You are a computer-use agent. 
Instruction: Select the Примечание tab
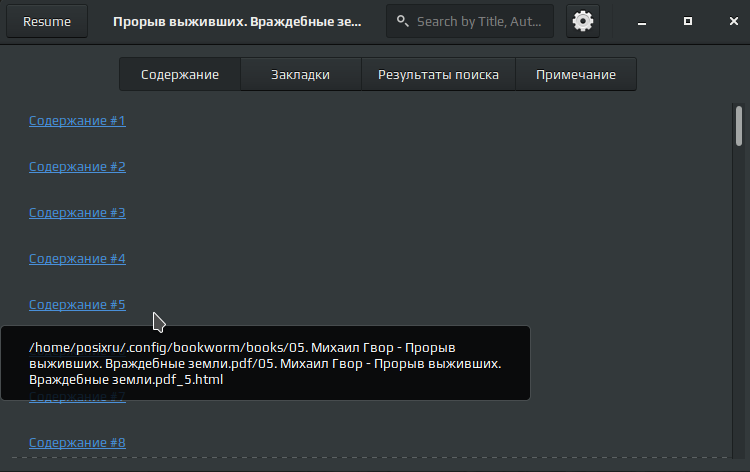point(576,75)
